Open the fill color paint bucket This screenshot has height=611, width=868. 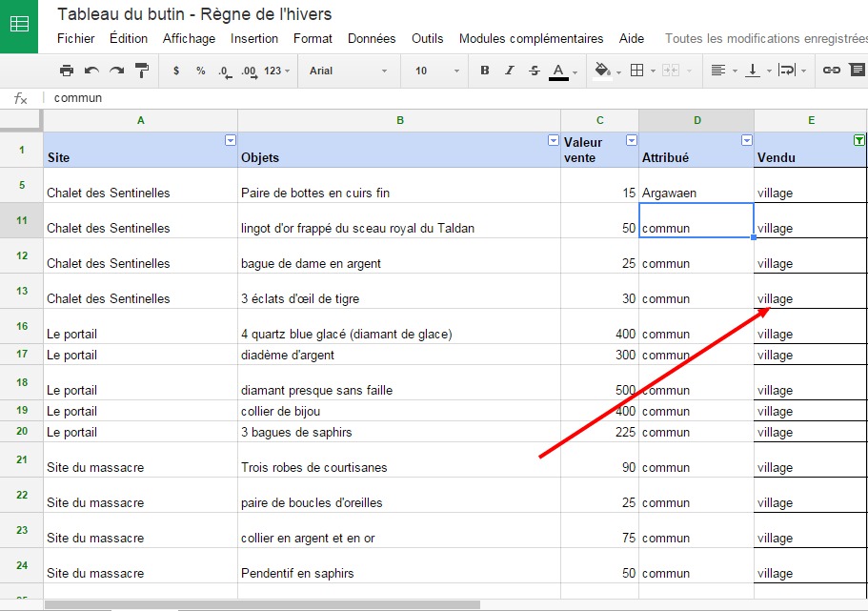click(x=602, y=71)
